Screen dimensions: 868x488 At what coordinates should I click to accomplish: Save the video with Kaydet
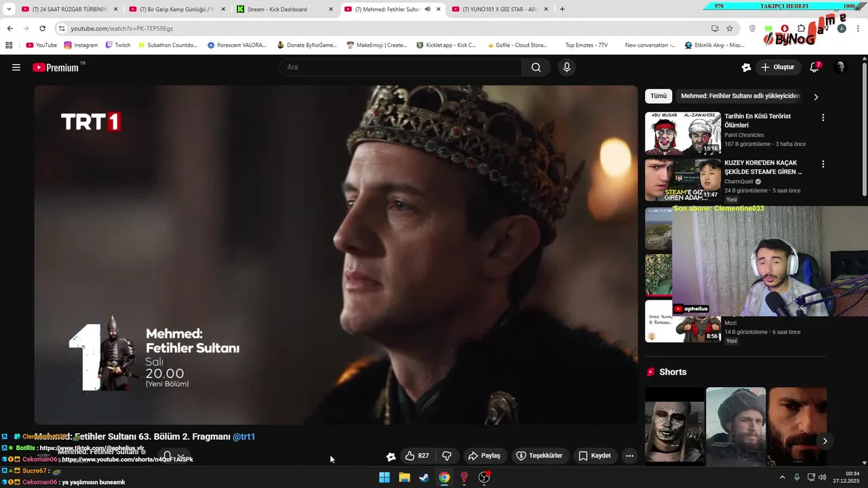point(595,455)
